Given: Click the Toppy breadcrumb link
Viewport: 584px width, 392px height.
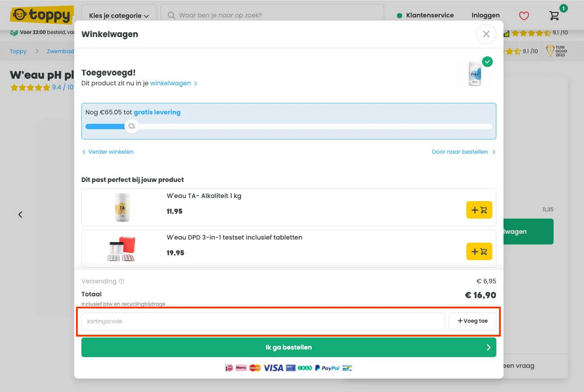Looking at the screenshot, I should coord(18,51).
